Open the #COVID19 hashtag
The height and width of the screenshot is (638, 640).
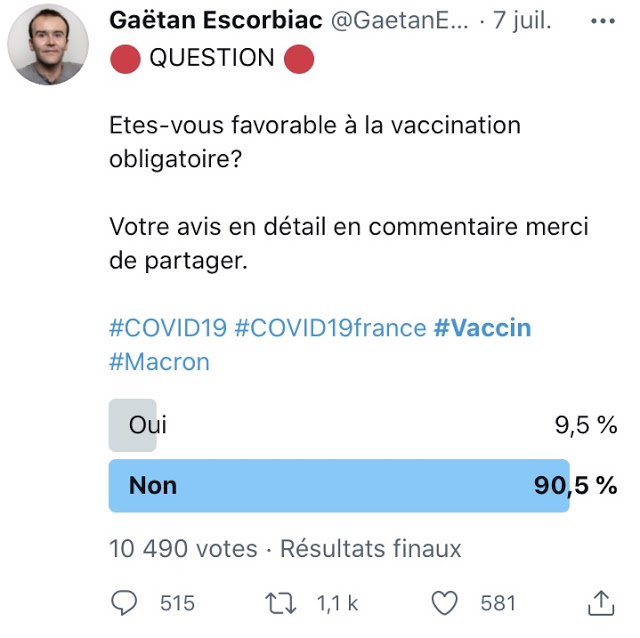coord(166,328)
